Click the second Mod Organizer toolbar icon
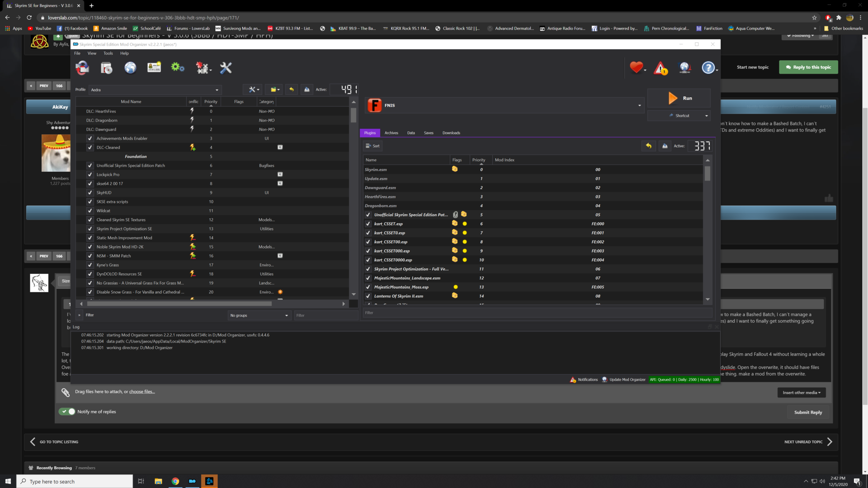This screenshot has width=868, height=488. pos(106,68)
